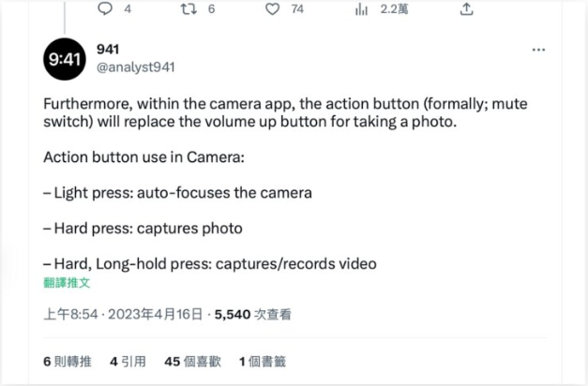
Task: Click the reply speech bubble icon
Action: coord(105,8)
